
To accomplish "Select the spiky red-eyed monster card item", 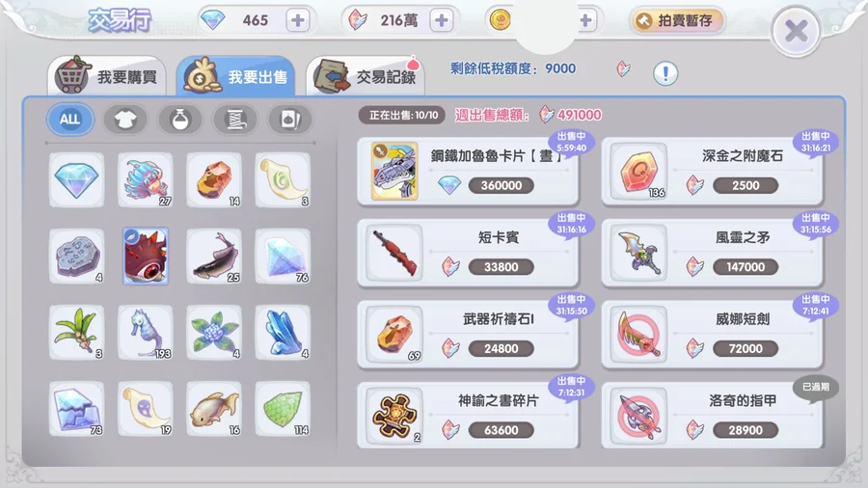I will 146,257.
